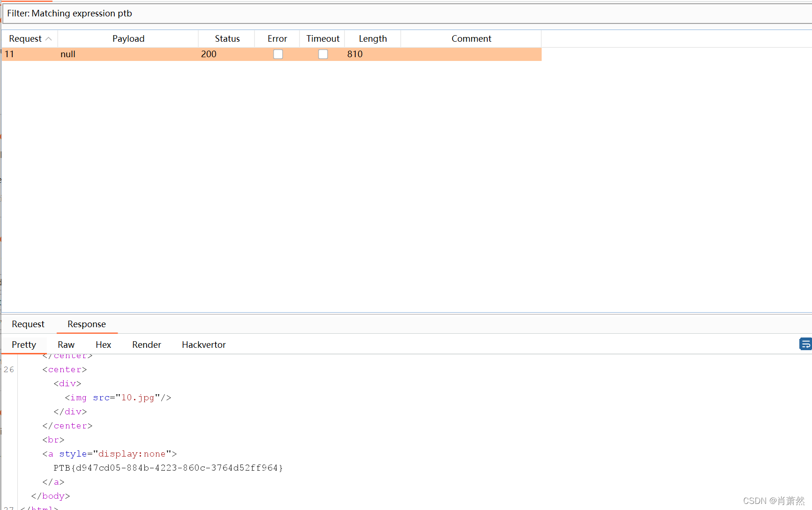Select the 200 status cell
This screenshot has height=510, width=812.
[227, 54]
